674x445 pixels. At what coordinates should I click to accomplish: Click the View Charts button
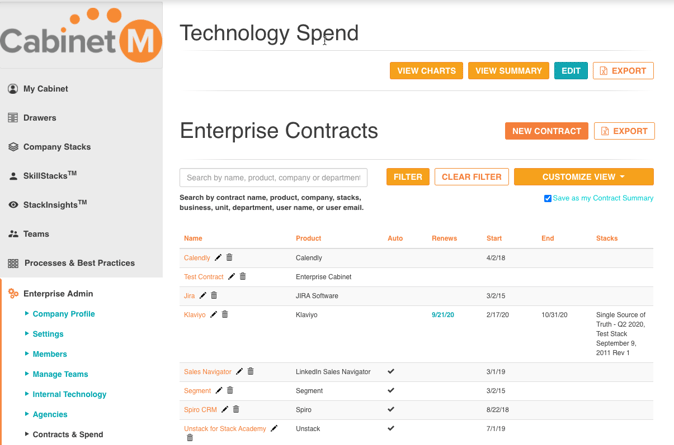click(426, 71)
